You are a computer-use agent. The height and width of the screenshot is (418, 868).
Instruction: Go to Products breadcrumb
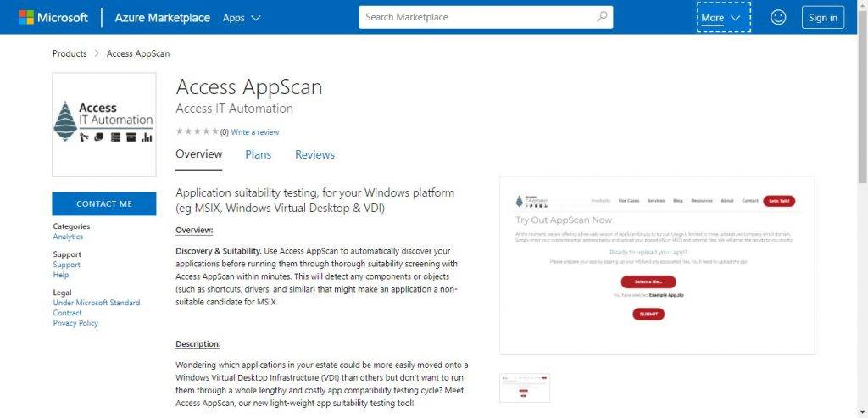[70, 53]
